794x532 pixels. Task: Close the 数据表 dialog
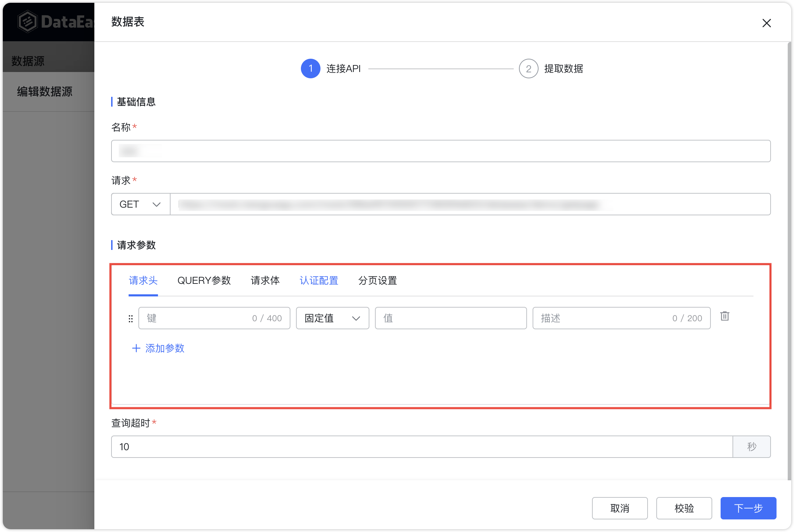(766, 23)
